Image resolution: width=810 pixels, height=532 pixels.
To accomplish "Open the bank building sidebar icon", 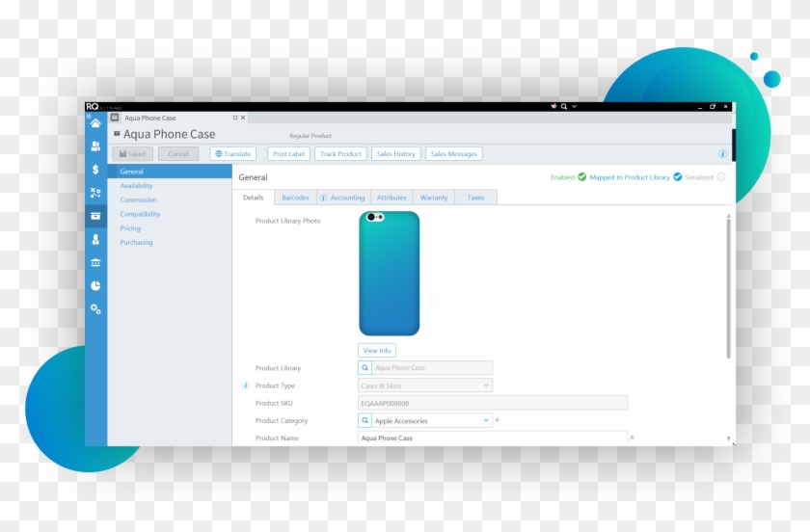I will (95, 262).
